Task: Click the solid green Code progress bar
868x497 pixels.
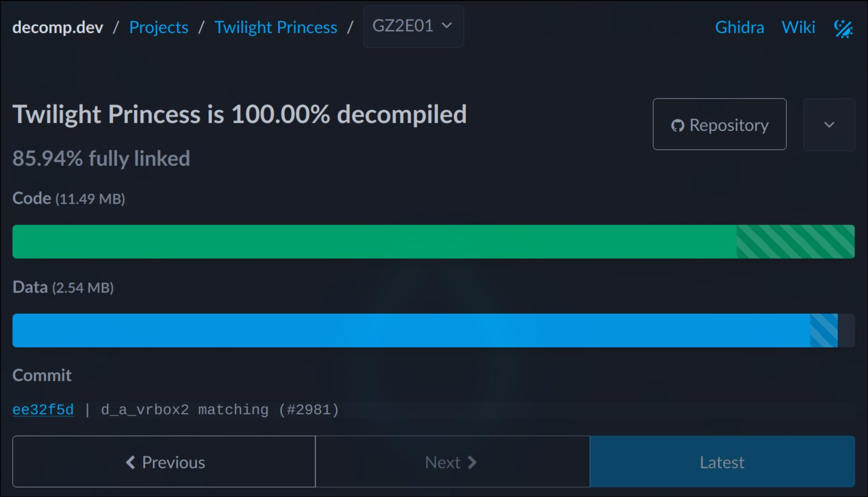Action: click(374, 242)
